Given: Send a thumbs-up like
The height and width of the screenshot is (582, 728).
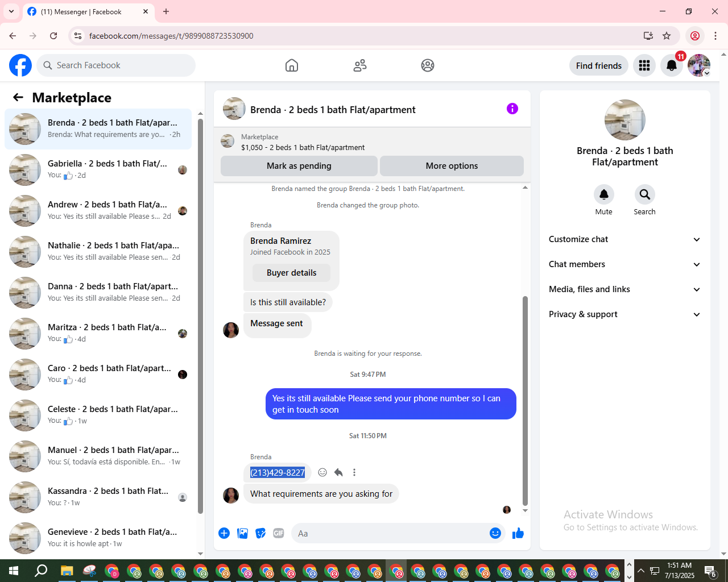Looking at the screenshot, I should 518,533.
